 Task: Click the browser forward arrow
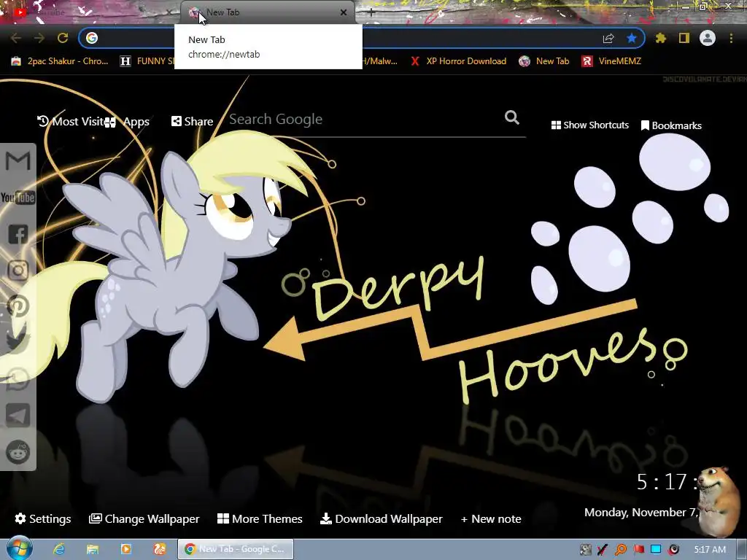click(39, 38)
